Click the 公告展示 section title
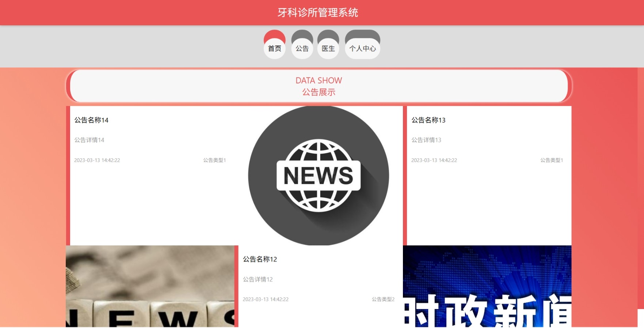The width and height of the screenshot is (644, 328). [x=319, y=92]
